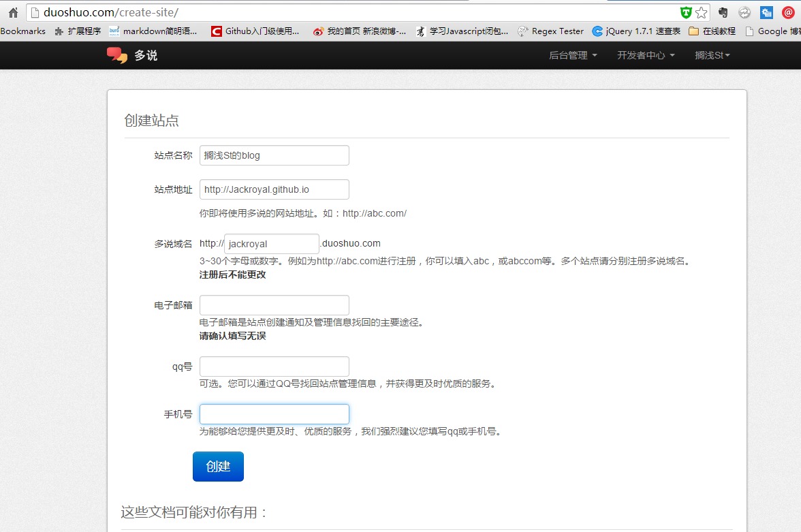Click the Bookmarks label in bookmarks bar
The width and height of the screenshot is (801, 532).
[23, 31]
